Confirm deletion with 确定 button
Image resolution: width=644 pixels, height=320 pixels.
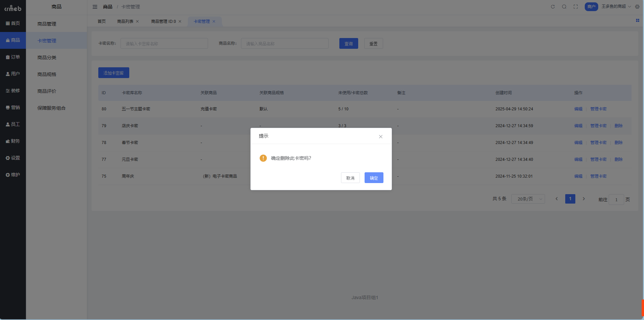(374, 178)
